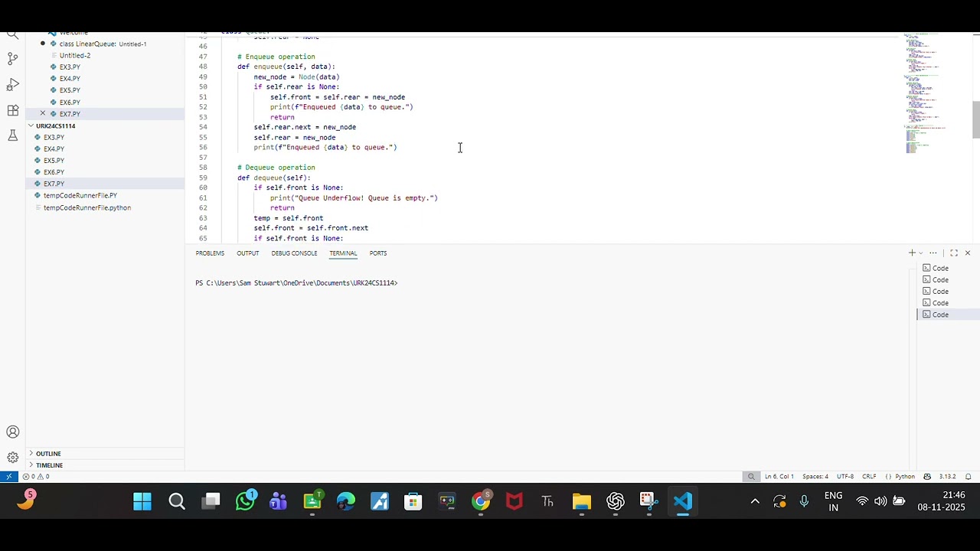Open EX4.PY in URK24CS1114 folder
The width and height of the screenshot is (980, 551).
pos(54,148)
